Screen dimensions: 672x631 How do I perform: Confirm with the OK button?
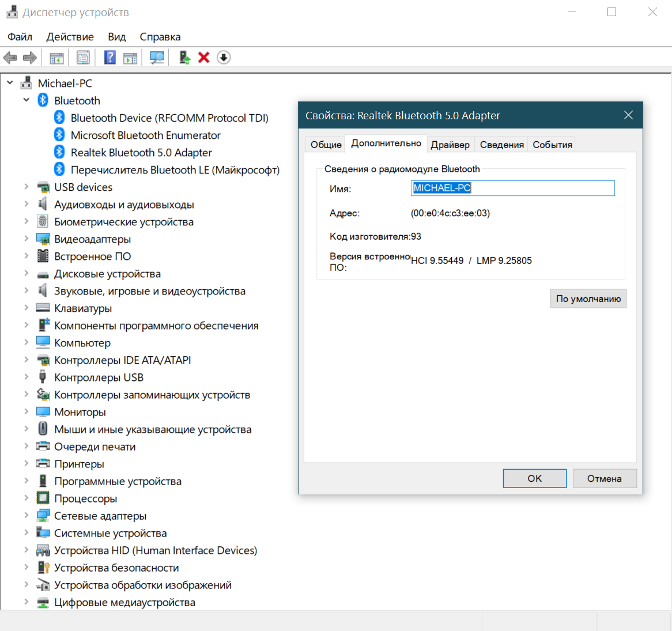coord(534,478)
